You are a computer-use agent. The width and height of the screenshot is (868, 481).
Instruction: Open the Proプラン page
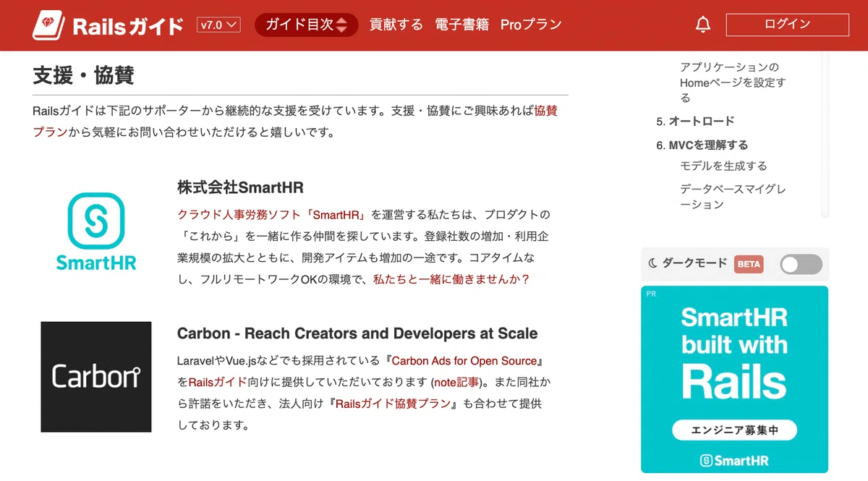pos(531,25)
